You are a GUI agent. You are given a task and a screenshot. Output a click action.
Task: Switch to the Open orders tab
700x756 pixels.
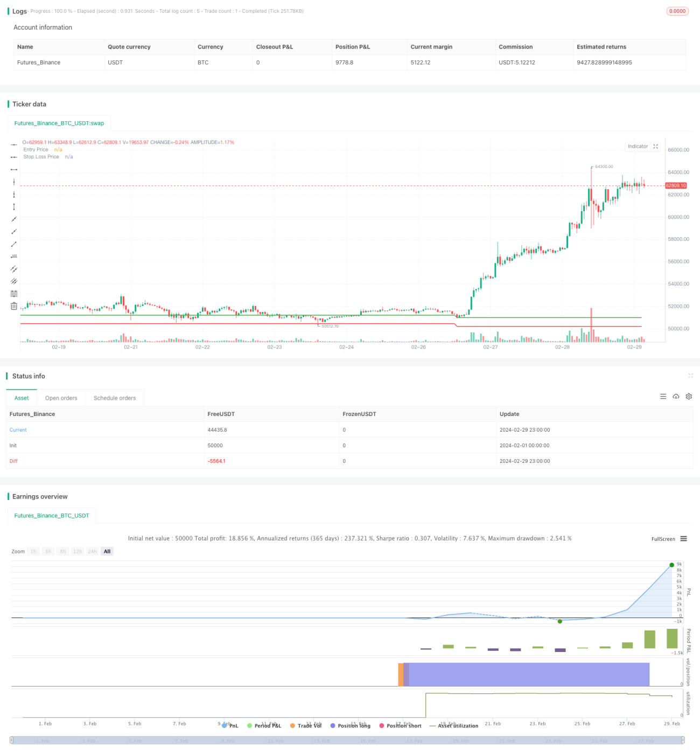[61, 398]
